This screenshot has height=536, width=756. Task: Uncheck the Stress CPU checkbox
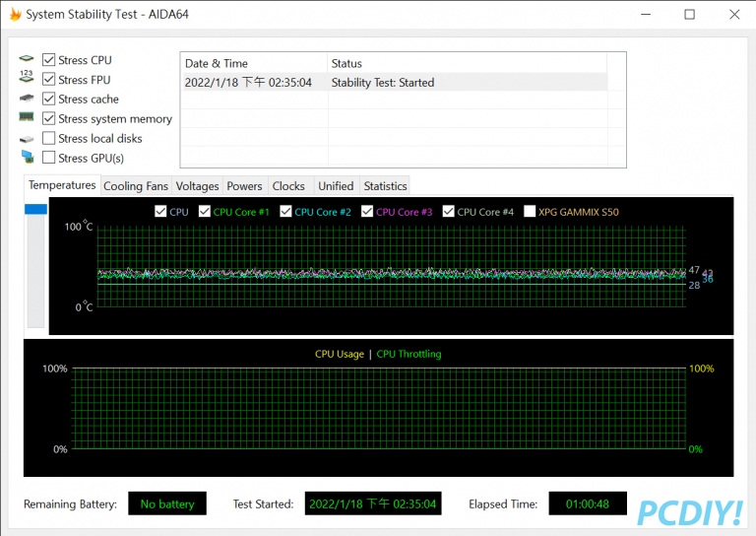tap(48, 60)
